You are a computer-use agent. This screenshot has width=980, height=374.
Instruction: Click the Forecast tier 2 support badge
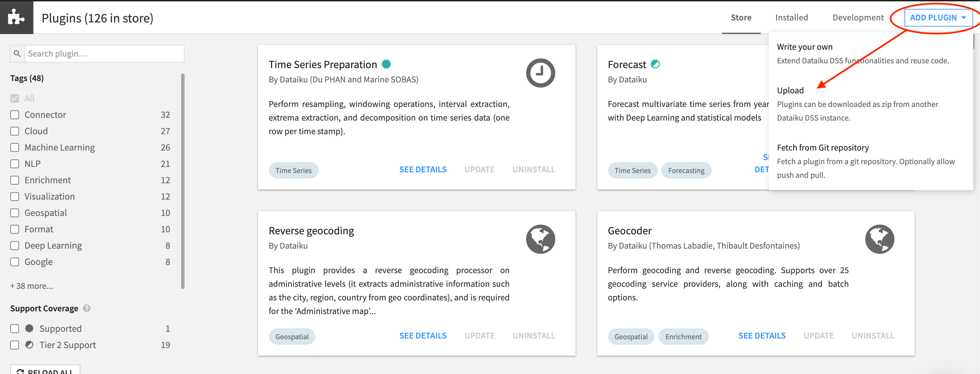pyautogui.click(x=655, y=64)
